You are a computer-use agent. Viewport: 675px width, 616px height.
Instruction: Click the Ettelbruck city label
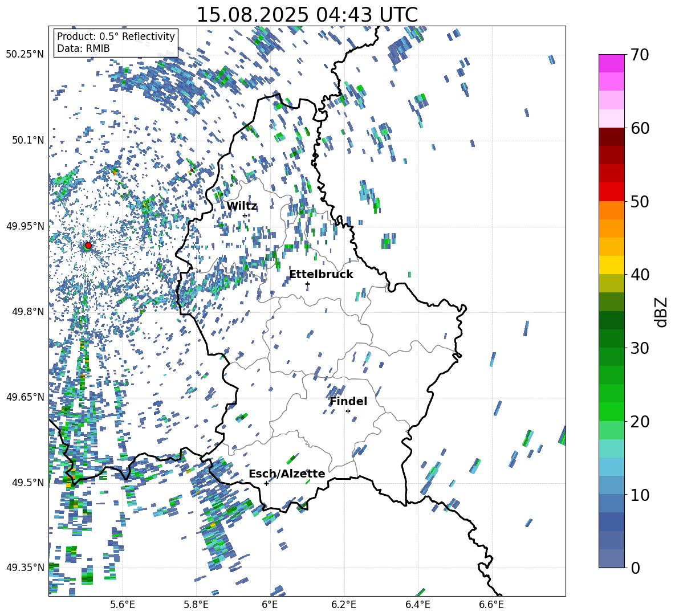pos(321,275)
